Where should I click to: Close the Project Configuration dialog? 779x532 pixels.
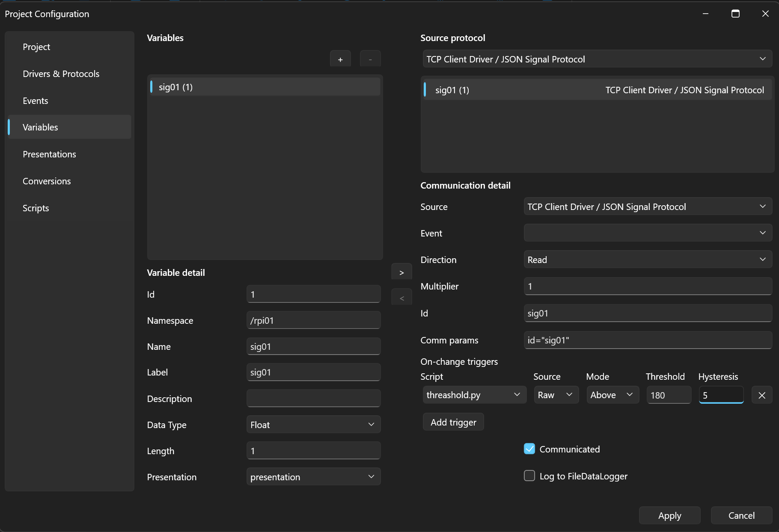point(765,14)
